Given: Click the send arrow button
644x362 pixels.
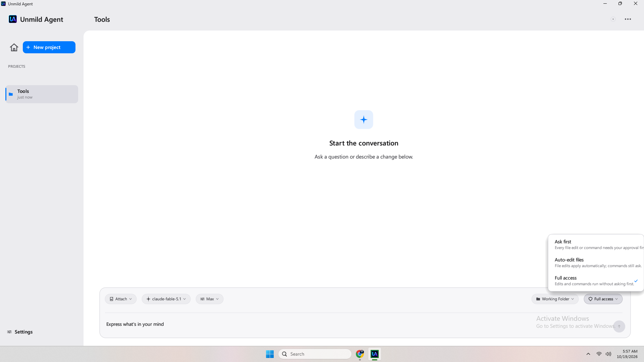Looking at the screenshot, I should point(619,326).
